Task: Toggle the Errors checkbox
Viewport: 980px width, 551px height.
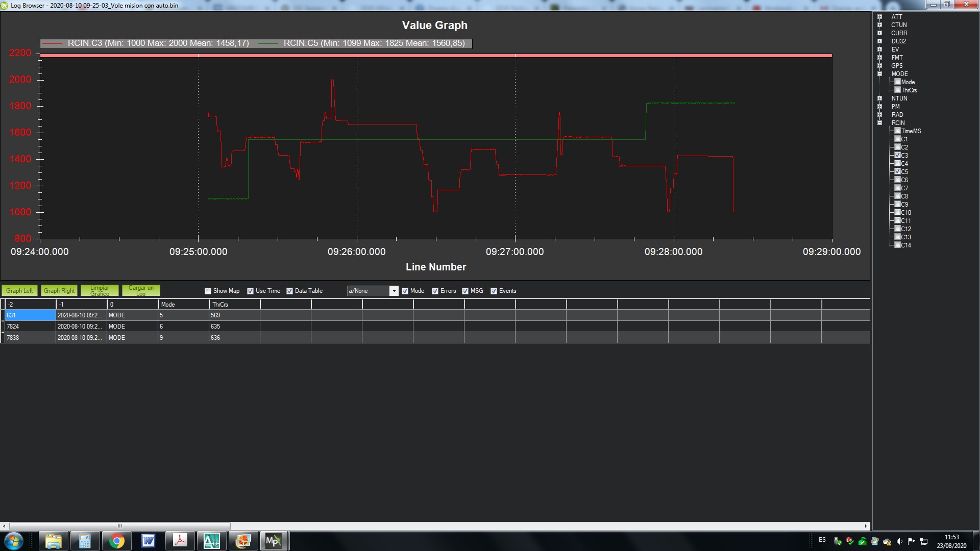Action: (435, 291)
